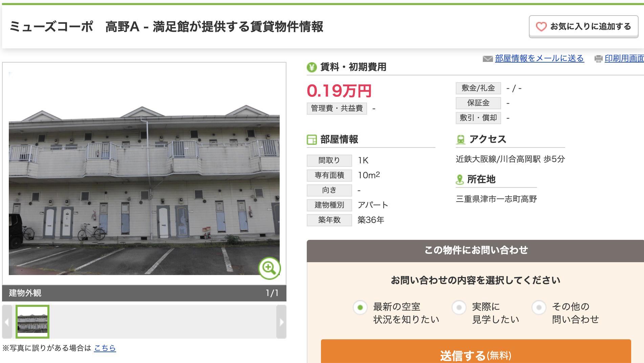Image resolution: width=644 pixels, height=363 pixels.
Task: Select その他の問い合わせ radio option
Action: tap(539, 308)
